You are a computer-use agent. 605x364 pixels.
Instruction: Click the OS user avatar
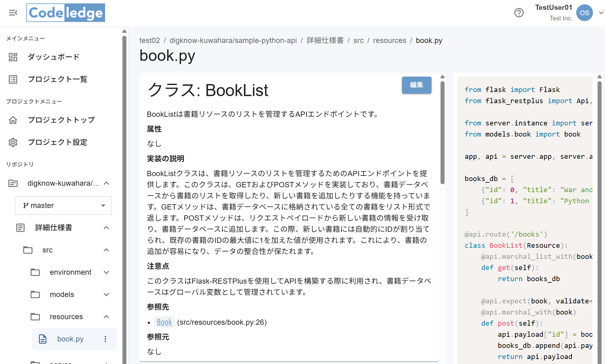(584, 13)
